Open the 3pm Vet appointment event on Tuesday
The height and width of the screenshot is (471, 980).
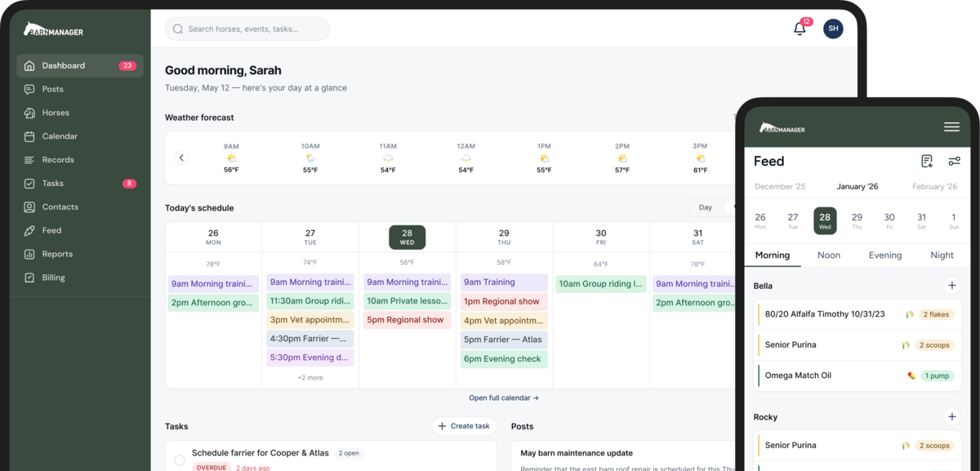pos(310,320)
